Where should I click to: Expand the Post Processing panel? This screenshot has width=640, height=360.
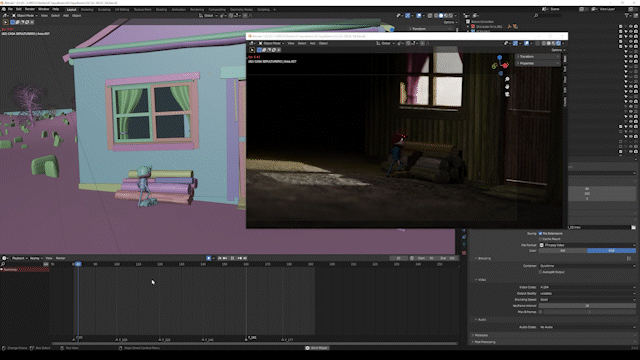[x=484, y=342]
